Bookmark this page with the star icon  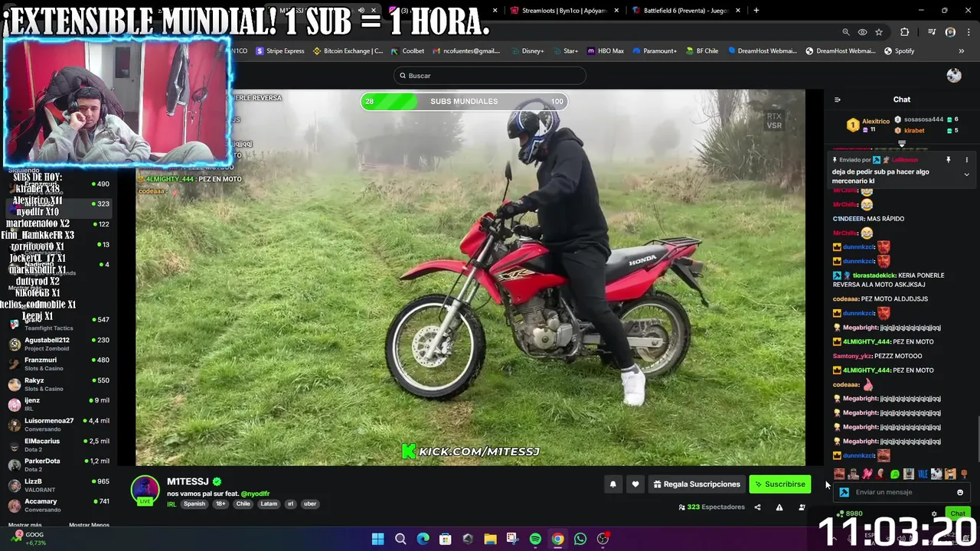(x=879, y=32)
